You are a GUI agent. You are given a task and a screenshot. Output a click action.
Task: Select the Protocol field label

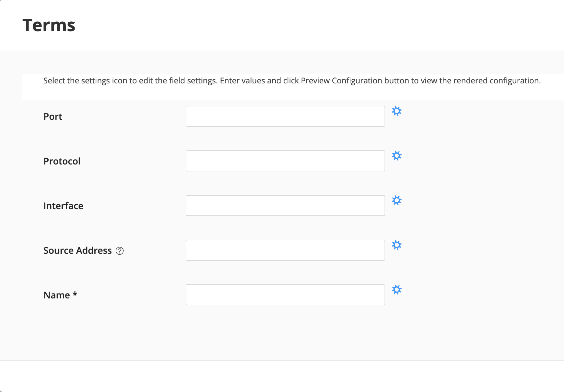(x=62, y=161)
